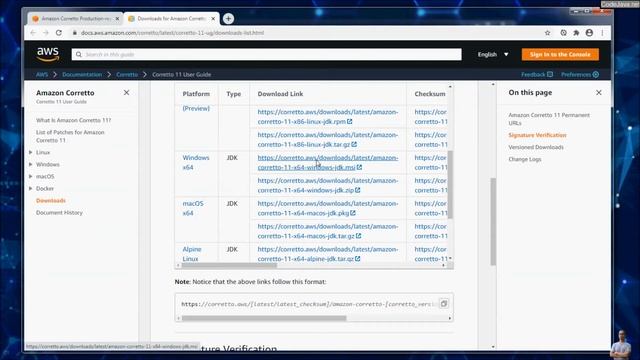Open Corretto breadcrumb link

(x=127, y=74)
